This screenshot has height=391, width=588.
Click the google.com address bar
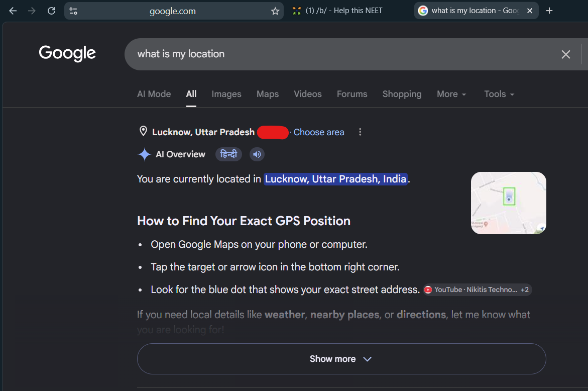point(173,11)
